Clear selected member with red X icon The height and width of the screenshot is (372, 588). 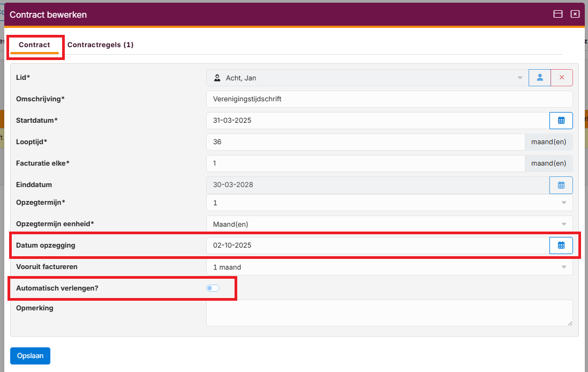coord(562,78)
